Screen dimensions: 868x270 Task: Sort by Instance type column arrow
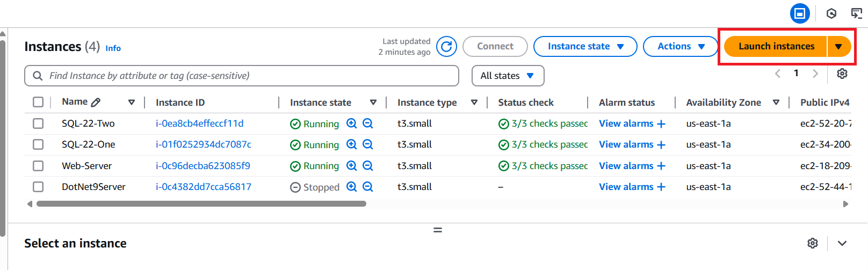pyautogui.click(x=474, y=103)
